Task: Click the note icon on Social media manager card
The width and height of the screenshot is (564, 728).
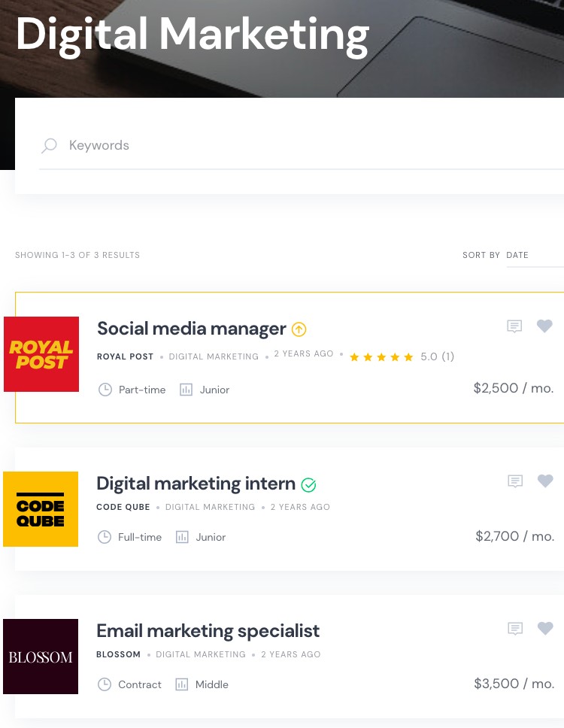Action: coord(514,326)
